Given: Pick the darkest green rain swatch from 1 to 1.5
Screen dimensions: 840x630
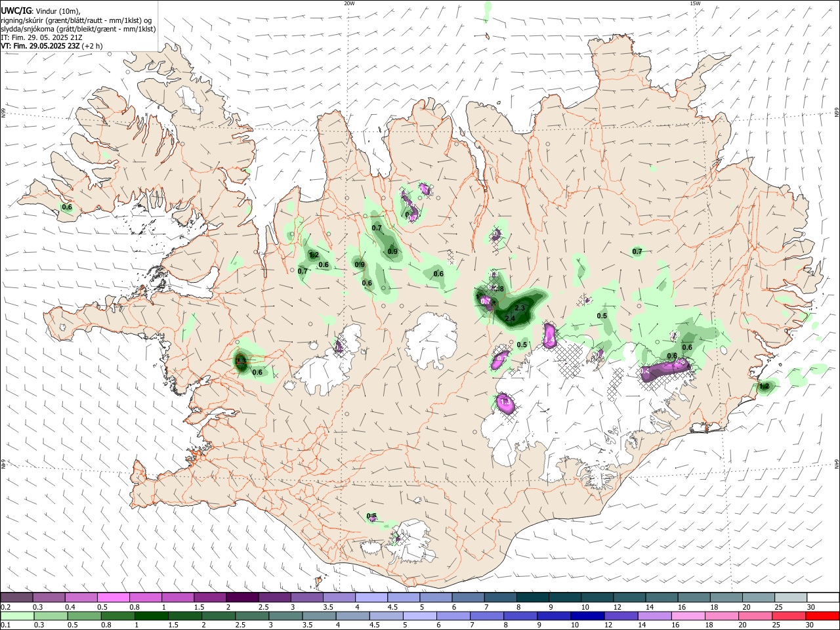Looking at the screenshot, I should click(151, 616).
